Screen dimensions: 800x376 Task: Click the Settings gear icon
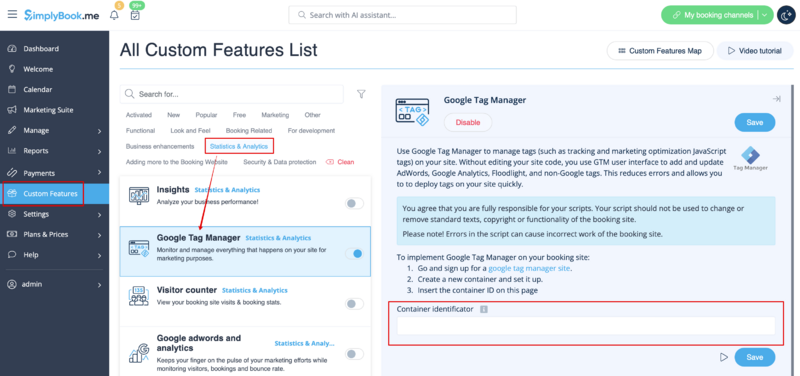pyautogui.click(x=12, y=214)
